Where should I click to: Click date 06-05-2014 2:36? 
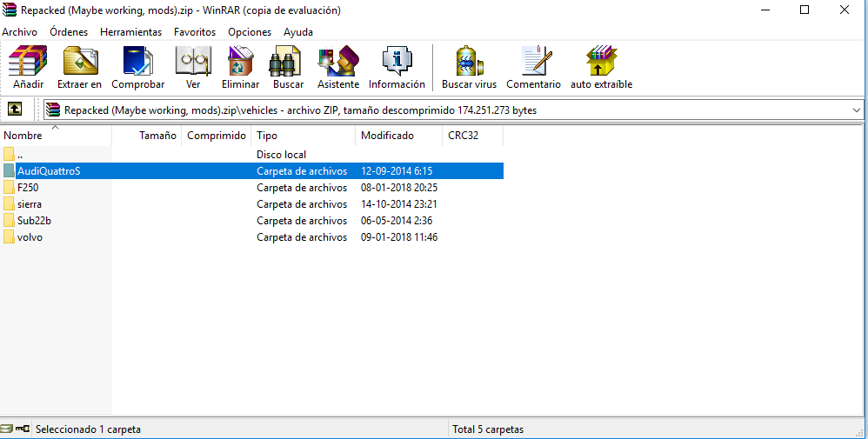pos(397,221)
